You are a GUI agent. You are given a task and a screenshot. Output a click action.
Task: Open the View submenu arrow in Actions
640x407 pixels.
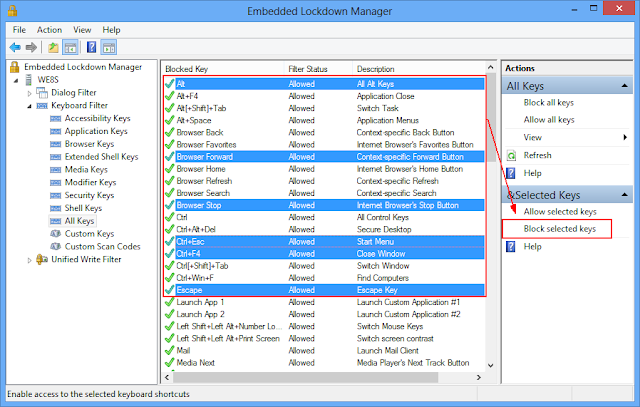tap(625, 137)
